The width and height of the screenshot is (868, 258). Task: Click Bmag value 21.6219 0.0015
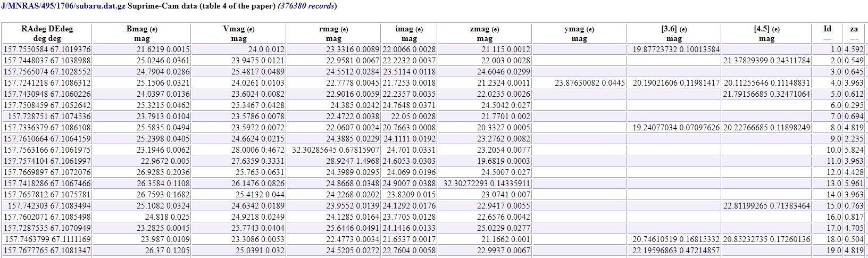(163, 49)
